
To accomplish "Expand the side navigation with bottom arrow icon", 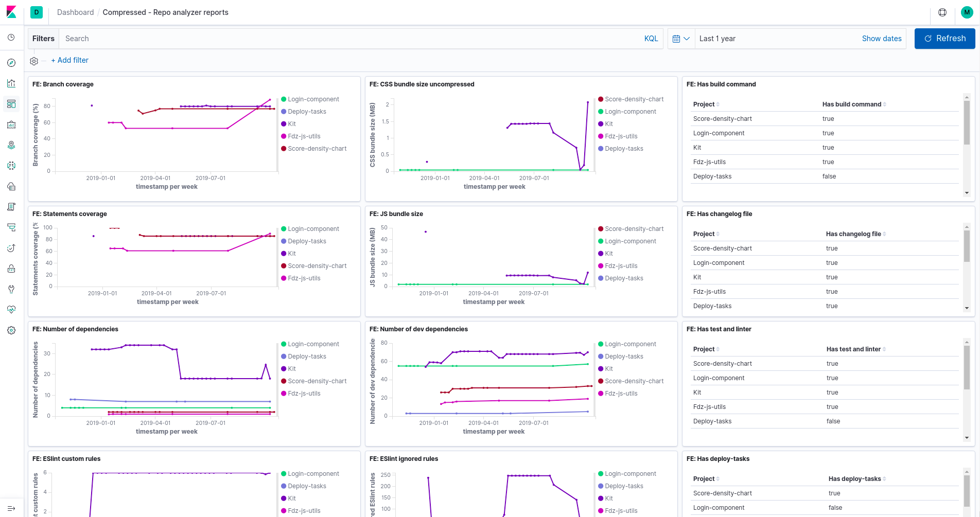I will [x=11, y=508].
